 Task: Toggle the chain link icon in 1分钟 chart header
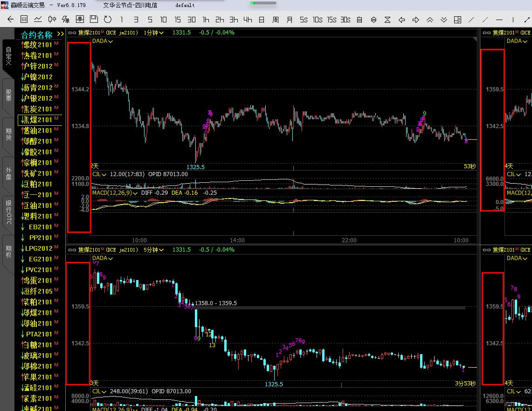pyautogui.click(x=72, y=33)
